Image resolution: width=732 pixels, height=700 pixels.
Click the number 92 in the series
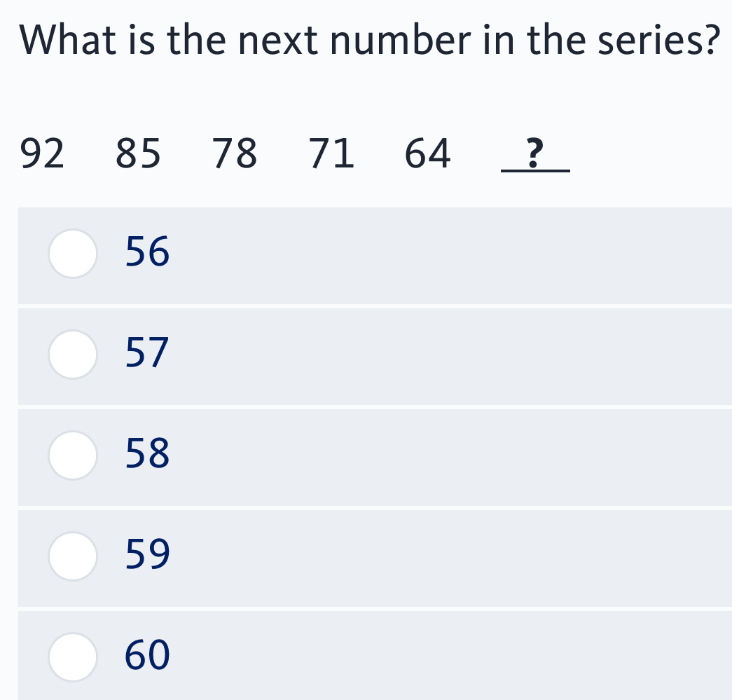[43, 154]
